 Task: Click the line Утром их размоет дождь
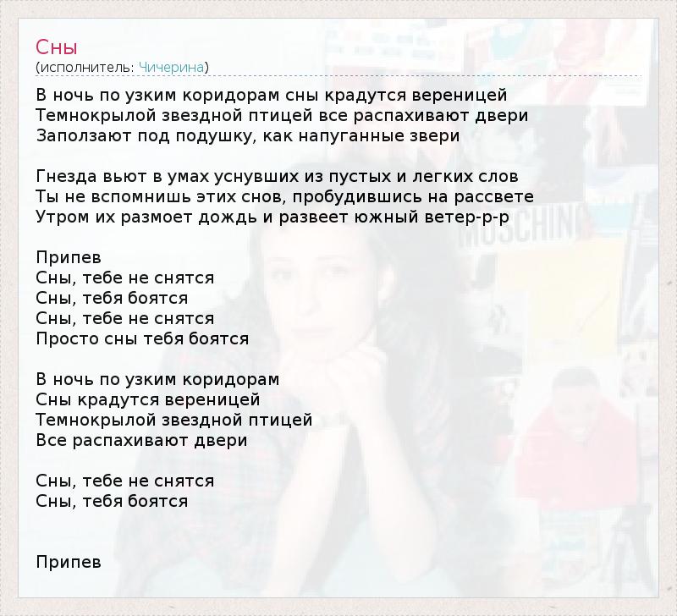click(272, 217)
